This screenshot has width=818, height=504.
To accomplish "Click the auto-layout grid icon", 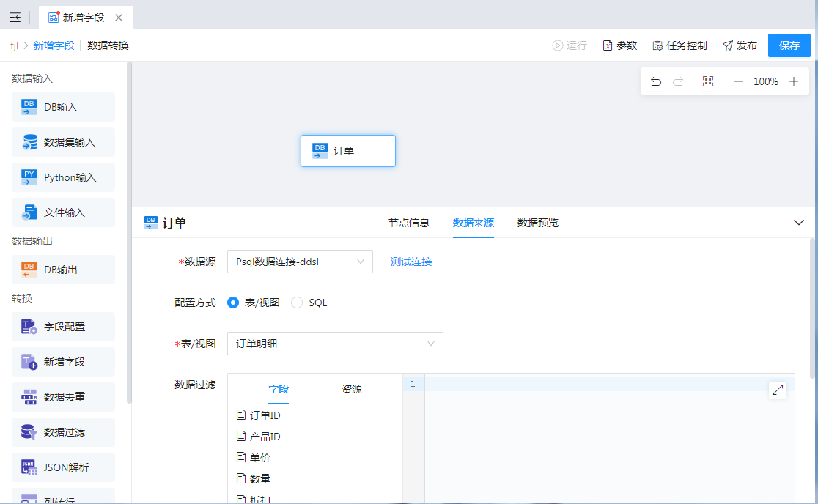I will point(708,82).
